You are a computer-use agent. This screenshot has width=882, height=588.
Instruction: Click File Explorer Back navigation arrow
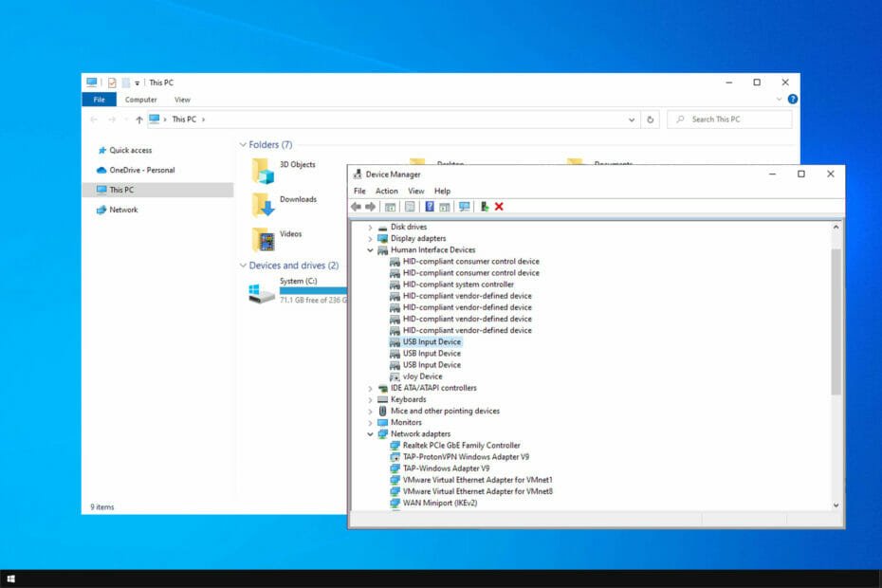pos(94,119)
